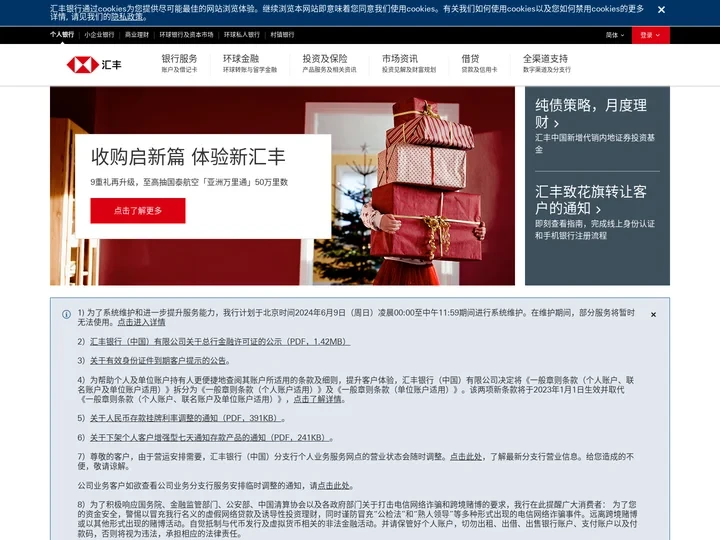Go to 小企业银行 section
Viewport: 720px width, 540px height.
coord(99,35)
